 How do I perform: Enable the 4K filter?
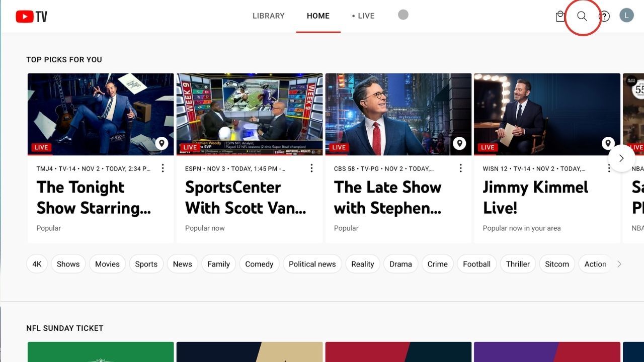coord(37,263)
